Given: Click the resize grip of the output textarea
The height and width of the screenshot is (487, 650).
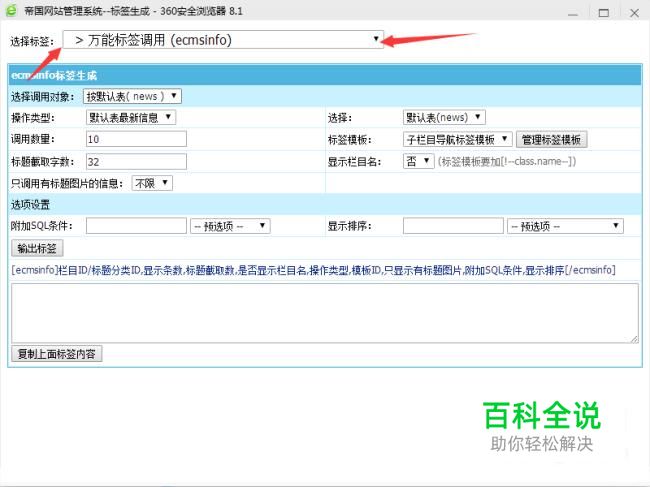Looking at the screenshot, I should pyautogui.click(x=634, y=339).
